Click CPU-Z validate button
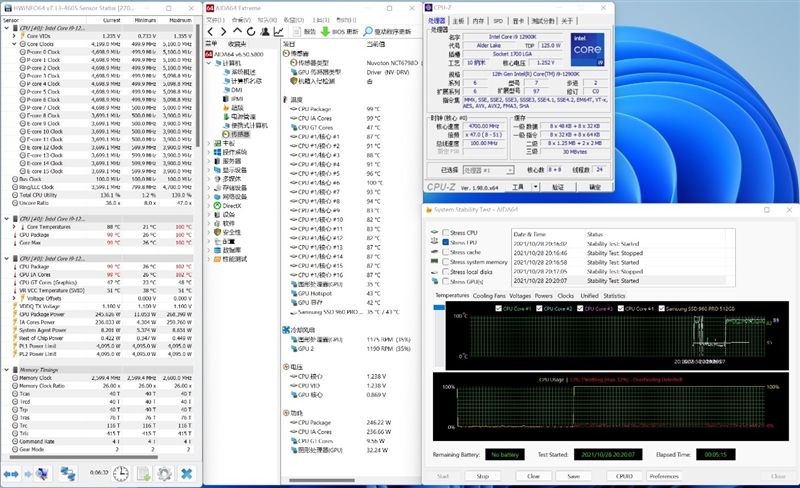The width and height of the screenshot is (800, 488). tap(558, 187)
